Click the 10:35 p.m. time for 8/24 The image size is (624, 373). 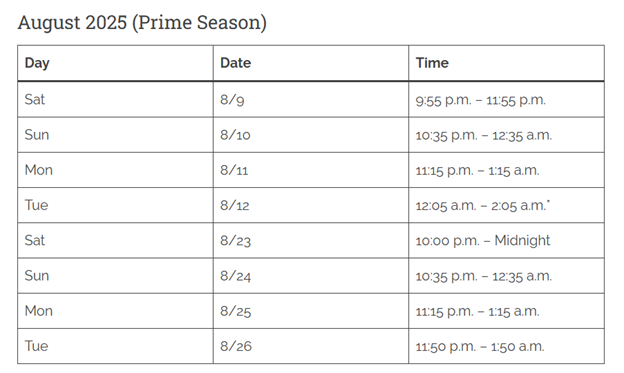446,276
